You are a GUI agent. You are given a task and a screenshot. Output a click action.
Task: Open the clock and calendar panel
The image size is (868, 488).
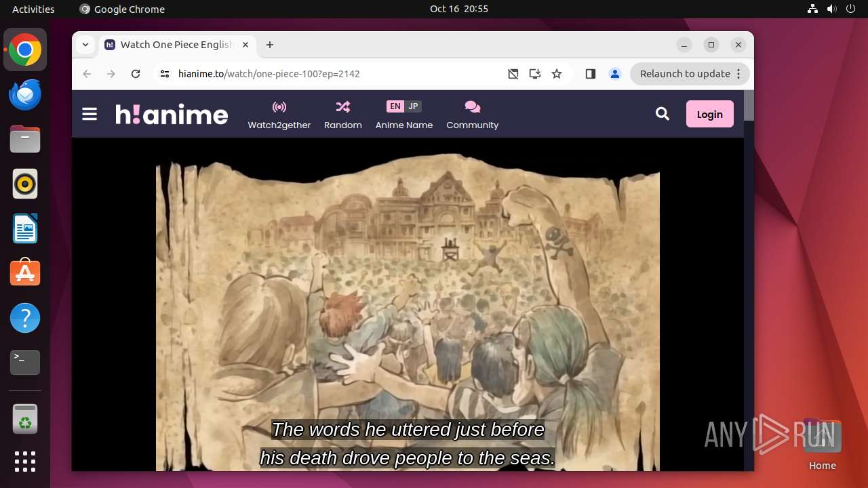459,9
